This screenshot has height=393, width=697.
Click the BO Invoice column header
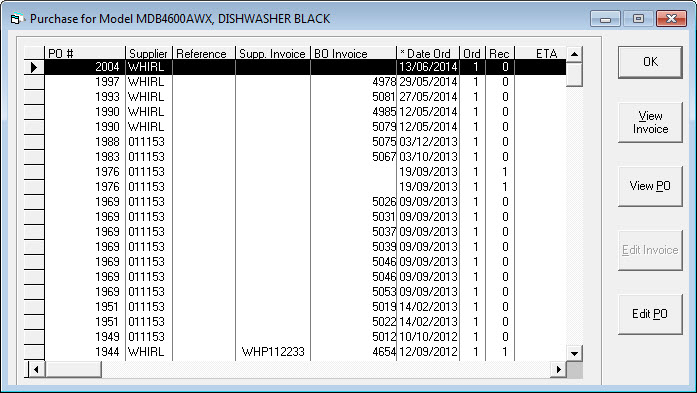point(353,53)
